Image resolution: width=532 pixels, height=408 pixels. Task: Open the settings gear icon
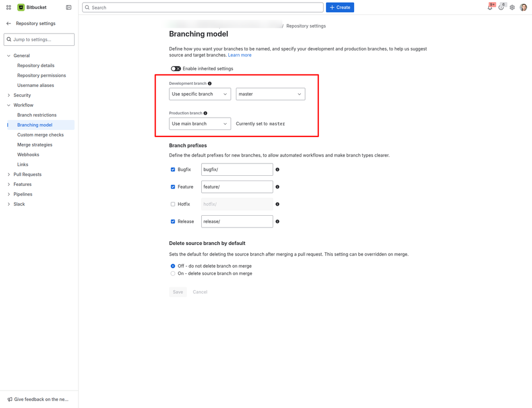(512, 7)
